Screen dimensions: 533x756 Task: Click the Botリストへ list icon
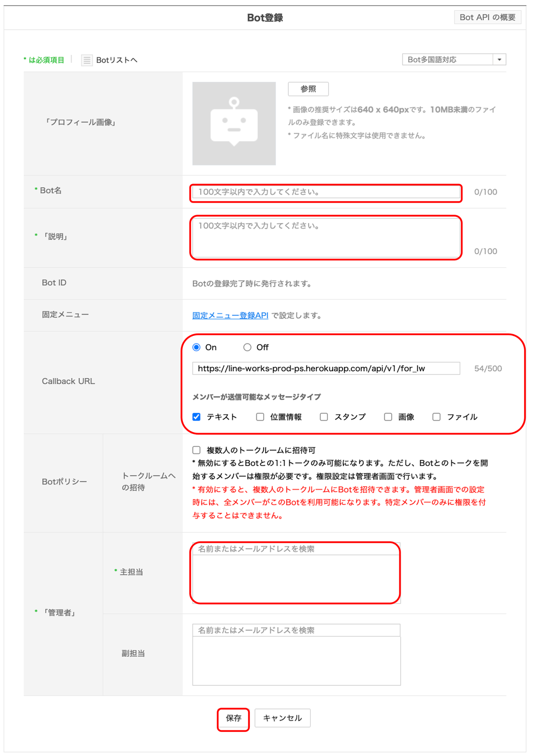(x=86, y=60)
